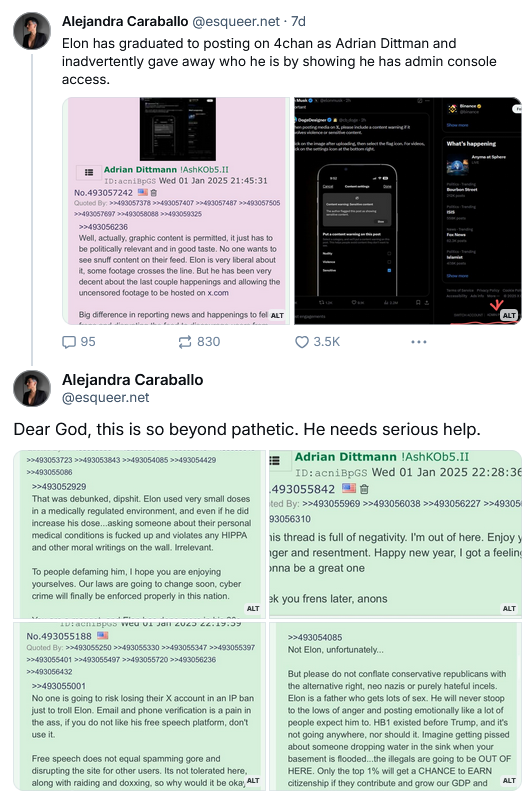Open the green image beginning 'Not Elon, unfortunately'
Viewport: 532px width, 797px height.
point(395,706)
